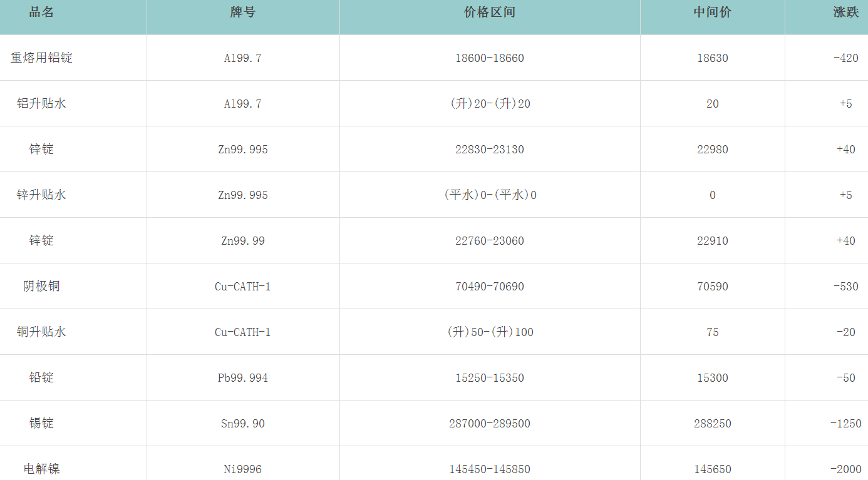Select the 锡锭 product name cell

click(41, 423)
